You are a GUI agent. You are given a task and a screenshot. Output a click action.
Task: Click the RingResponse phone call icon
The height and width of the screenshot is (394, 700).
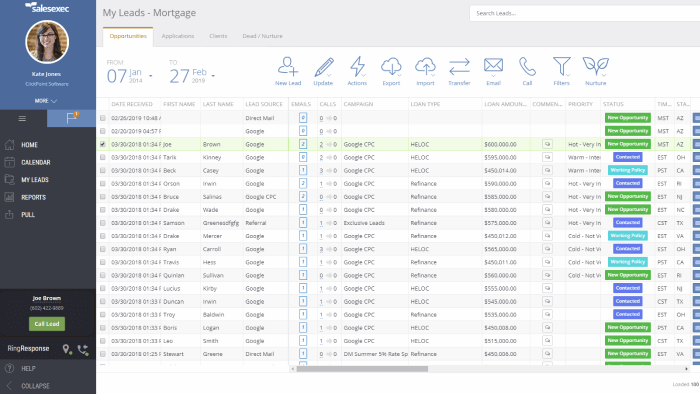(x=83, y=349)
